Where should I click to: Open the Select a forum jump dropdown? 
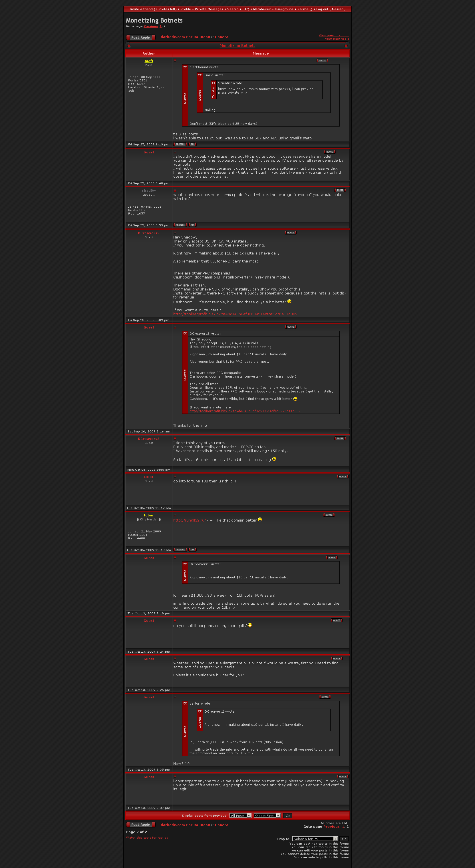(315, 839)
